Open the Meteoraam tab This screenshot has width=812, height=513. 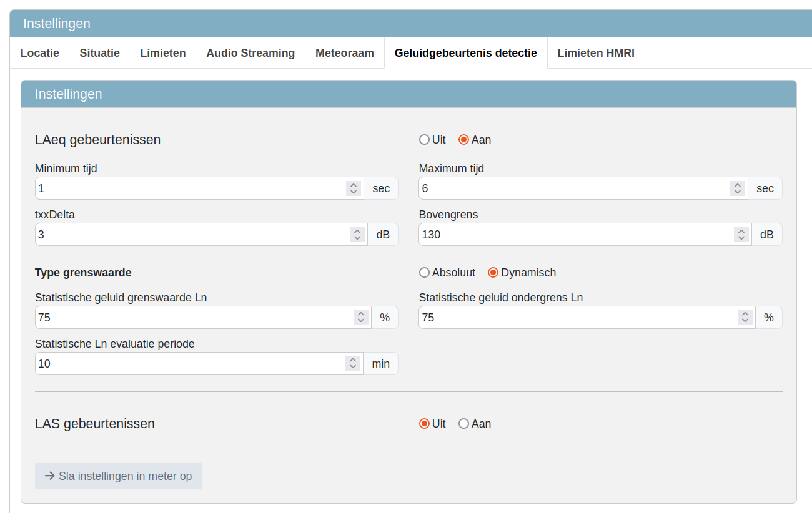click(x=344, y=53)
